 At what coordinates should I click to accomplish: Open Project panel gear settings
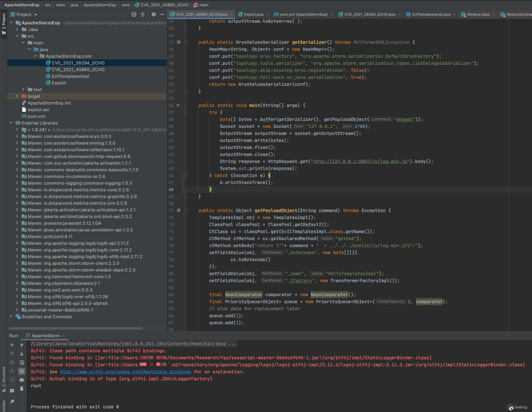click(x=153, y=15)
